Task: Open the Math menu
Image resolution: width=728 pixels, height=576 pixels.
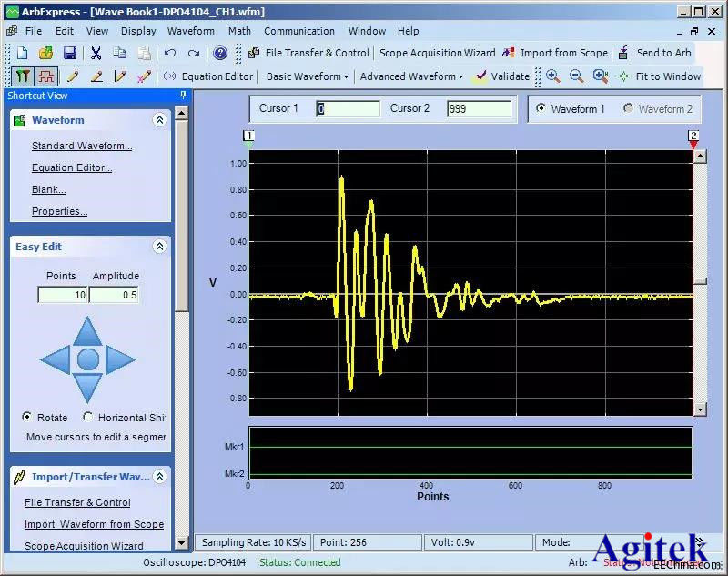Action: 239,31
